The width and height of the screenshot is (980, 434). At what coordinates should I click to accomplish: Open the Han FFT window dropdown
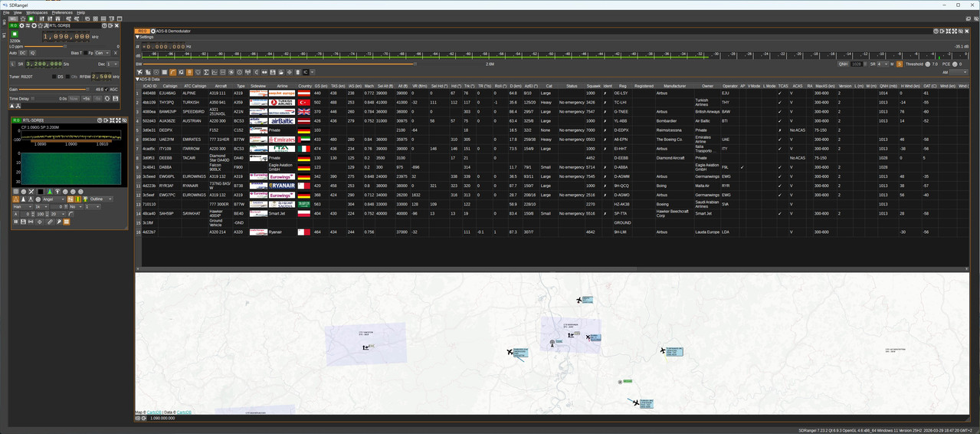pyautogui.click(x=22, y=207)
